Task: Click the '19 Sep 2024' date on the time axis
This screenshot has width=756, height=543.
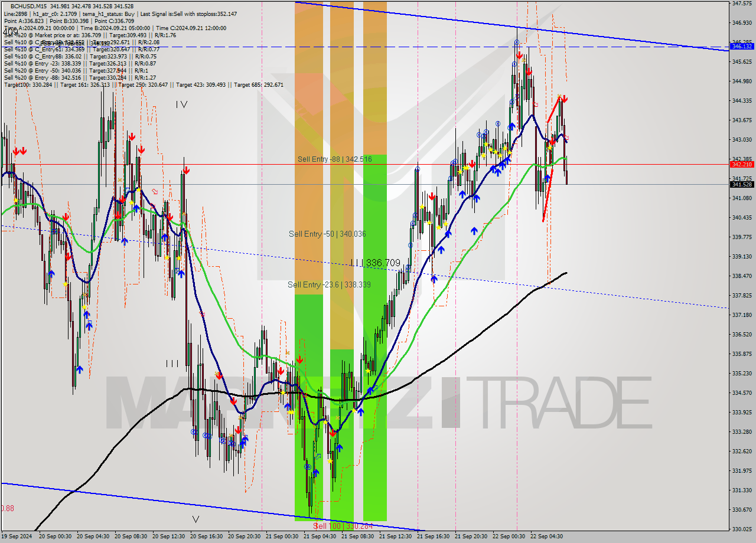Action: pos(17,537)
